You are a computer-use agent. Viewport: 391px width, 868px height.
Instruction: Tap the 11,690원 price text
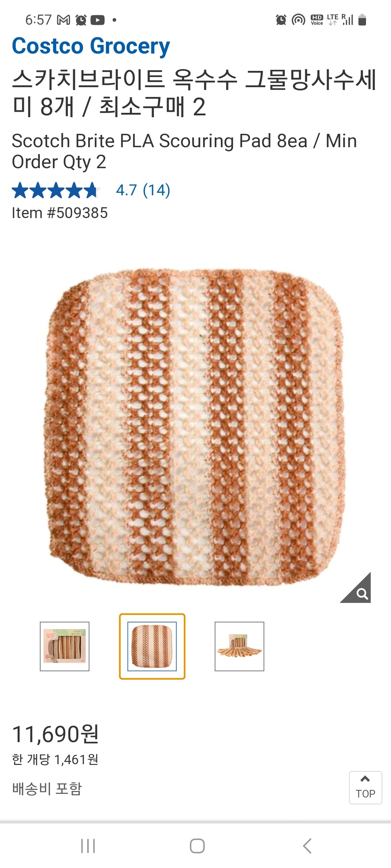(x=55, y=734)
